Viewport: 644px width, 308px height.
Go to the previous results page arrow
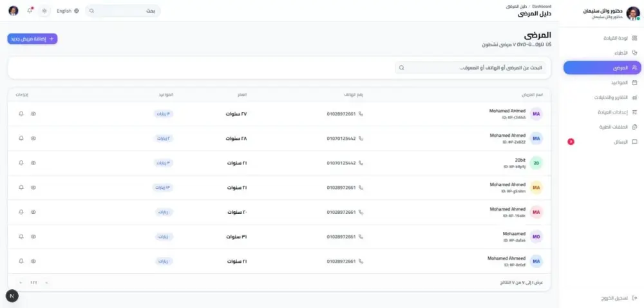[x=46, y=282]
